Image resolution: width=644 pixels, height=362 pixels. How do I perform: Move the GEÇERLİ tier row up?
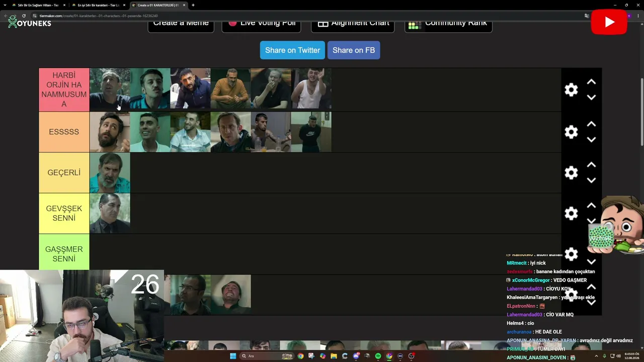coord(591,164)
